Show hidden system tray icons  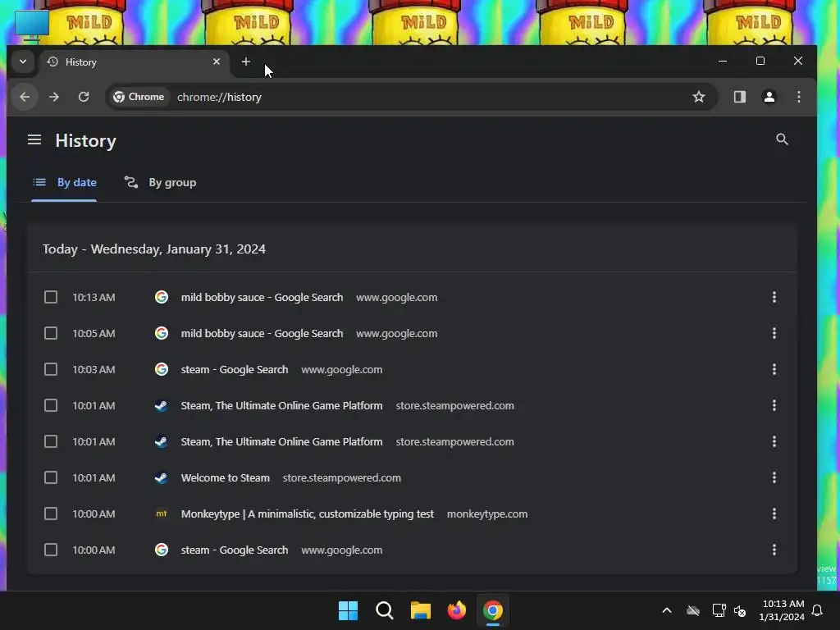(x=667, y=610)
